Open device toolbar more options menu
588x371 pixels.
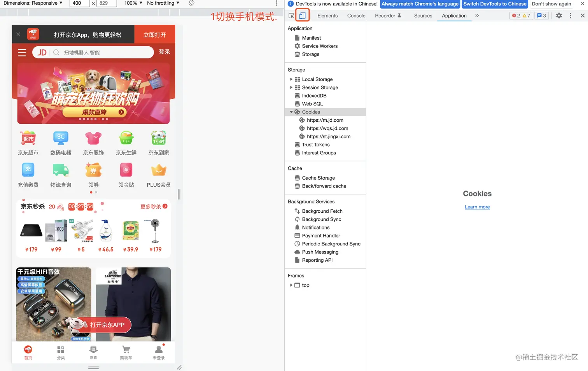276,3
